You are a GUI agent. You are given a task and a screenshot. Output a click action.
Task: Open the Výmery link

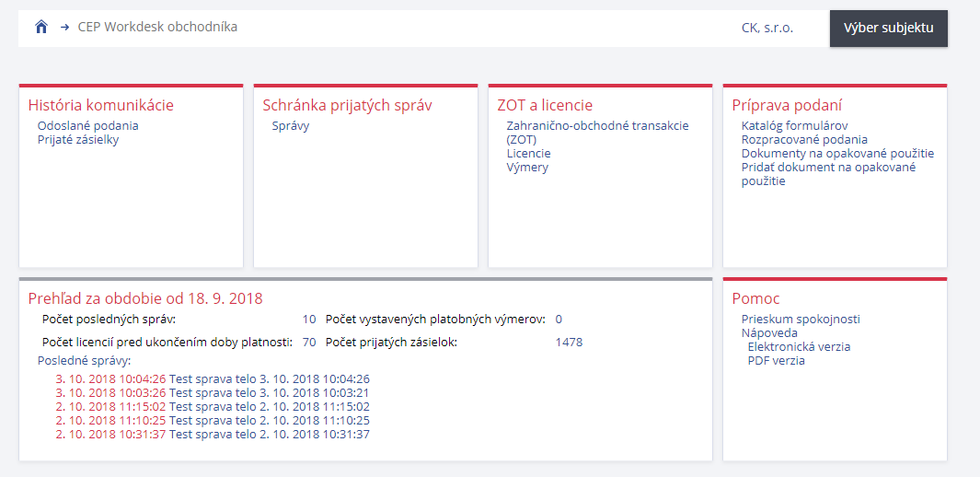pos(527,167)
